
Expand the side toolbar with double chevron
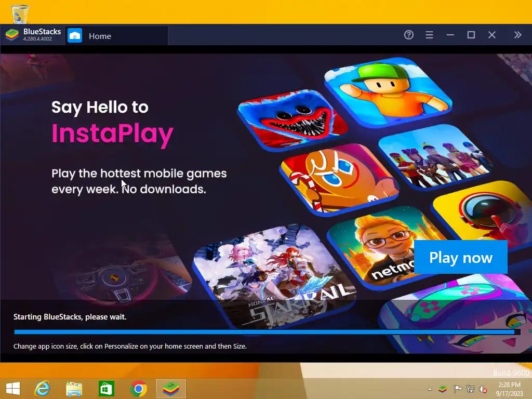(517, 35)
